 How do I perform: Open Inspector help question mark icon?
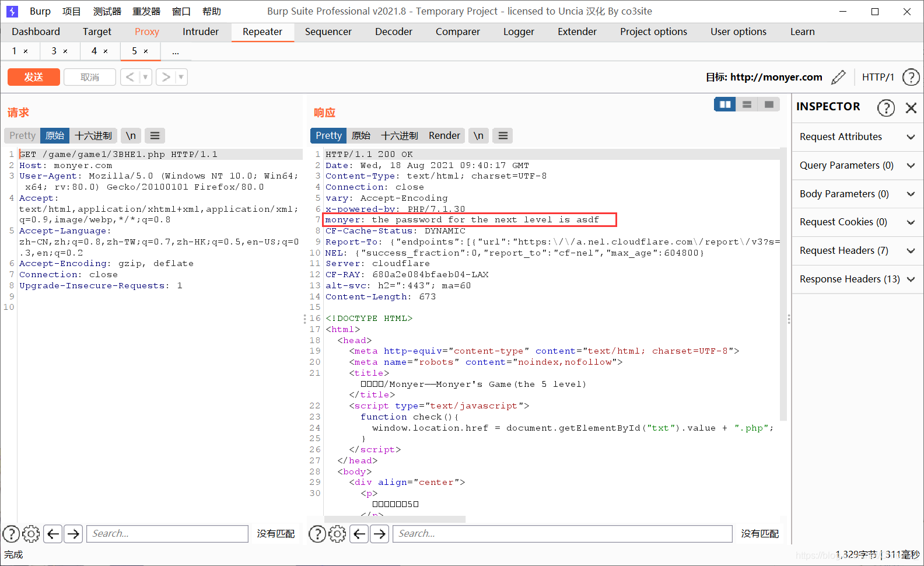[885, 107]
